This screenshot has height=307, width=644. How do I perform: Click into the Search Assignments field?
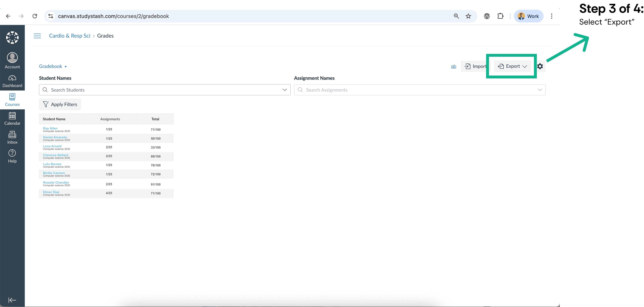[420, 90]
